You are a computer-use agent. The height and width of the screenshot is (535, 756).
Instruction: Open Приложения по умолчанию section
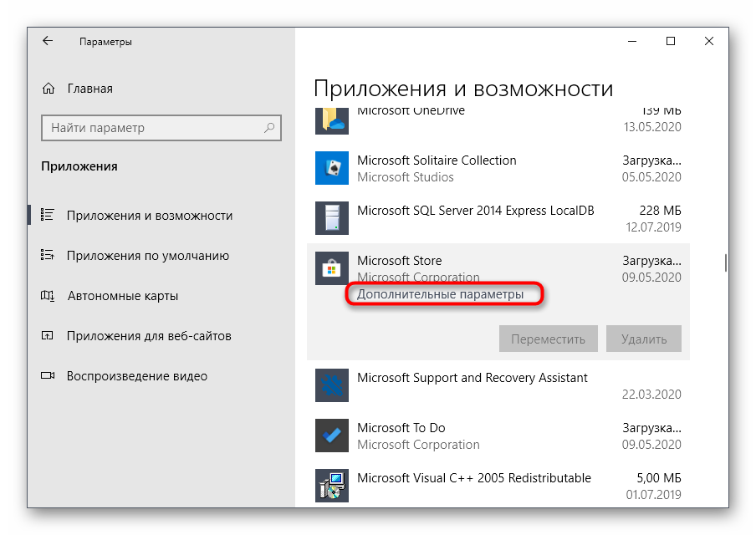tap(147, 256)
